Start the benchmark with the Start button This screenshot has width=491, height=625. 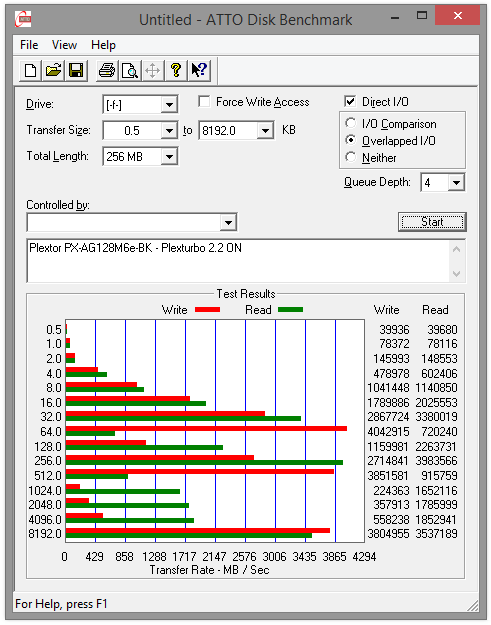click(432, 222)
